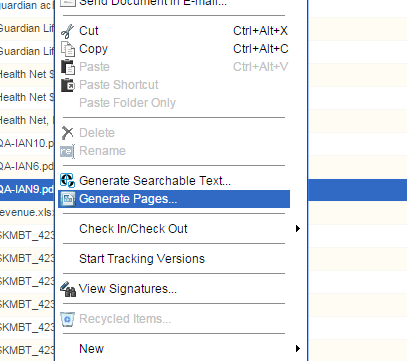Select the QA-IAN10 file in list

pos(27,143)
